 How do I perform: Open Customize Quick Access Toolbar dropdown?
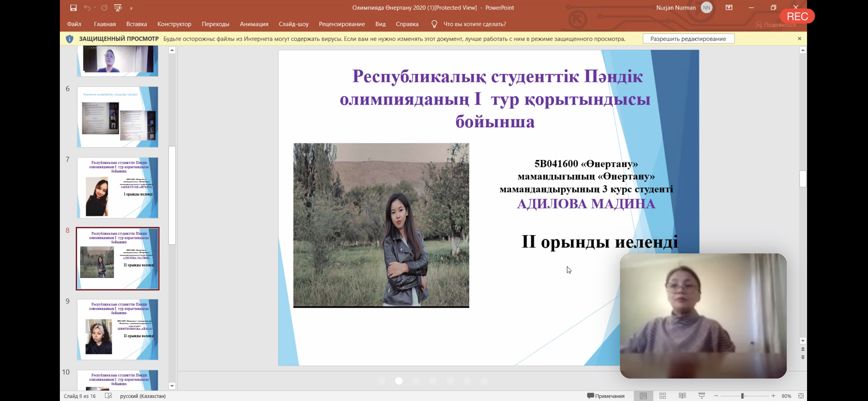[131, 8]
